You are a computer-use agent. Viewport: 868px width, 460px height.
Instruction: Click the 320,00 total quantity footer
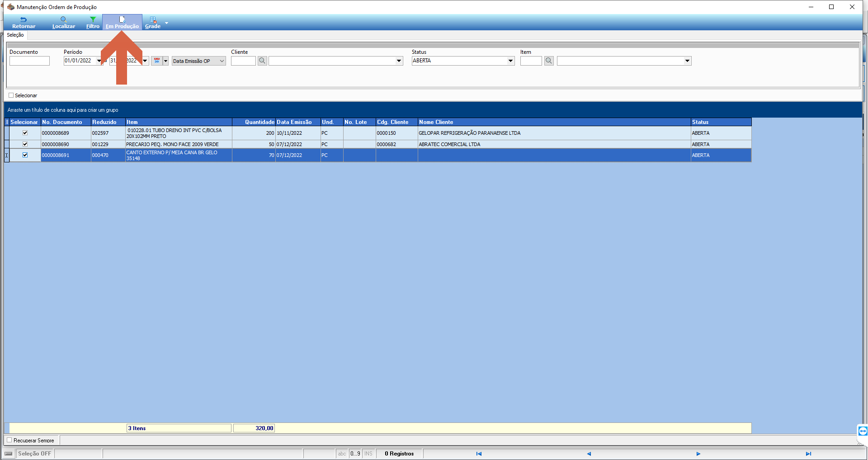254,428
